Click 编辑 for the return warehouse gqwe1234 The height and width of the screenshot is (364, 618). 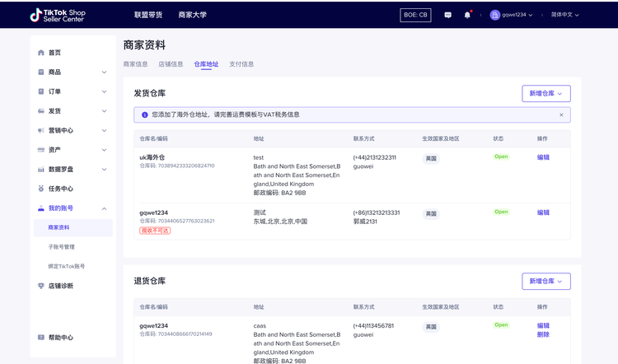[x=543, y=325]
